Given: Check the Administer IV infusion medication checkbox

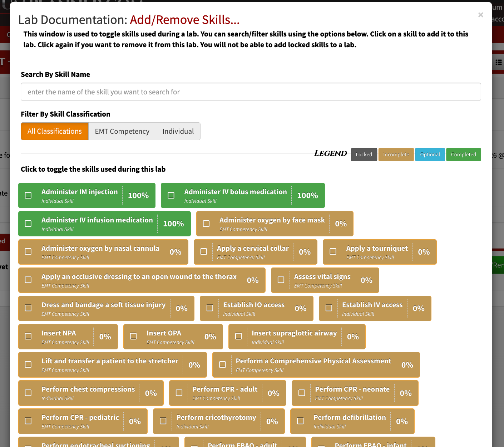Looking at the screenshot, I should coord(28,223).
